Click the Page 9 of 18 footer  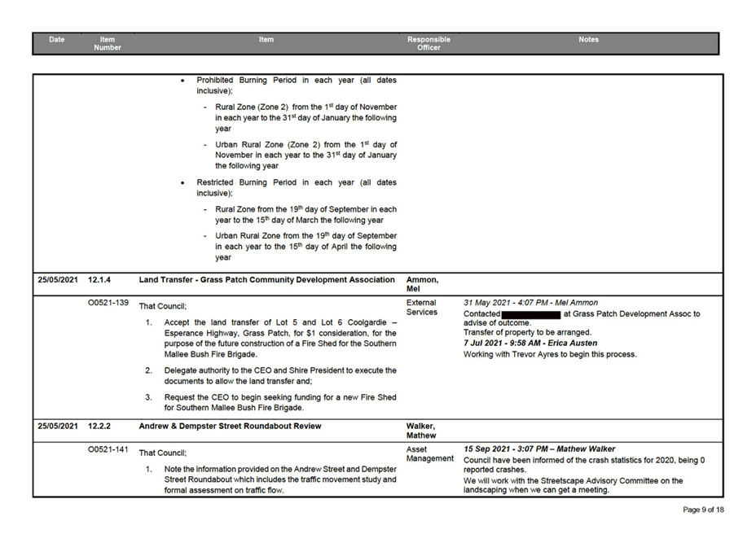point(702,510)
